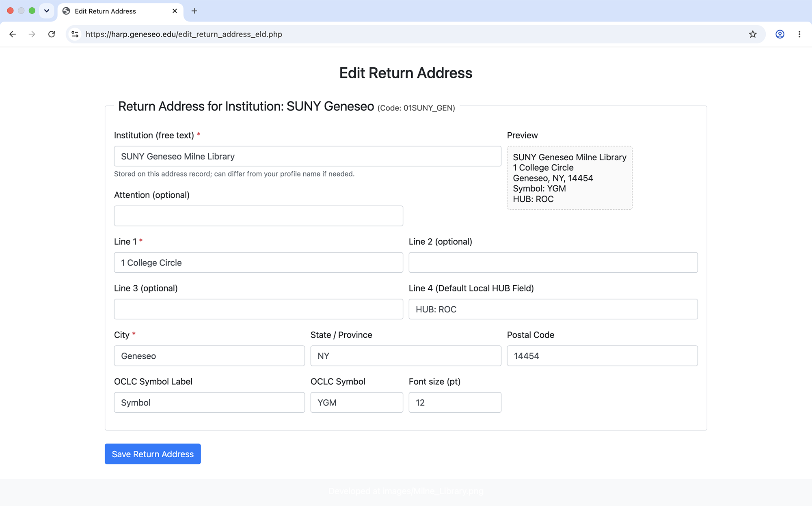Click the "Line 4 (Default Local HUB Field)" label

point(471,288)
